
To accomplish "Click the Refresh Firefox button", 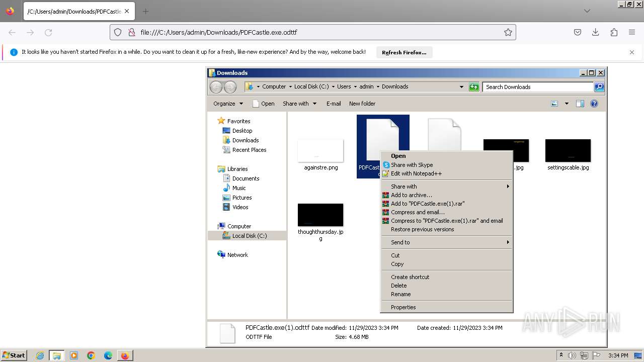I will tap(404, 52).
